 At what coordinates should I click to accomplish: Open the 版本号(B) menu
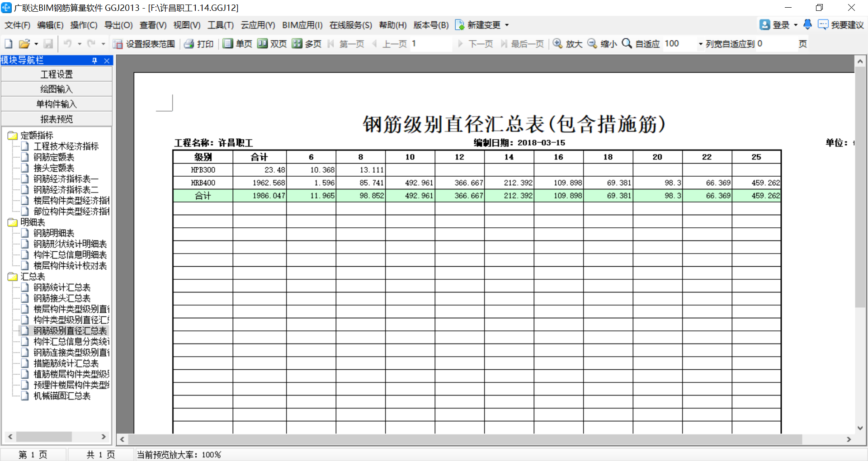[x=431, y=25]
